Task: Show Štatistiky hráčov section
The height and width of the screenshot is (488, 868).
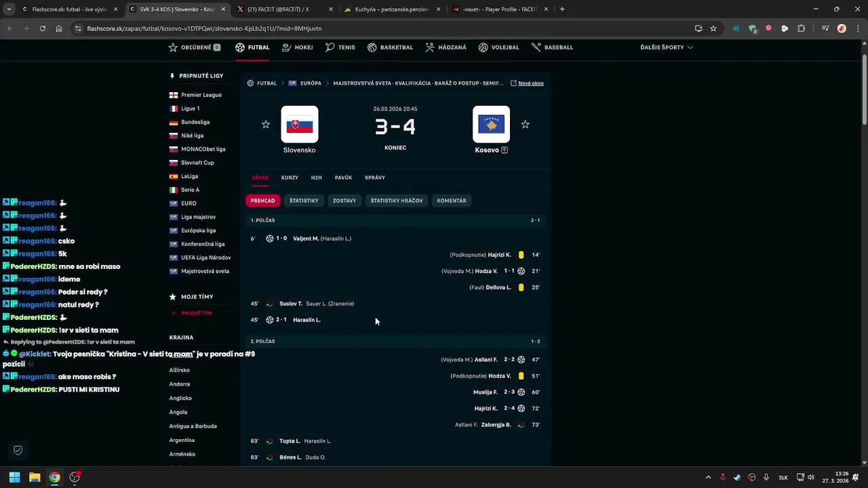Action: pyautogui.click(x=397, y=201)
